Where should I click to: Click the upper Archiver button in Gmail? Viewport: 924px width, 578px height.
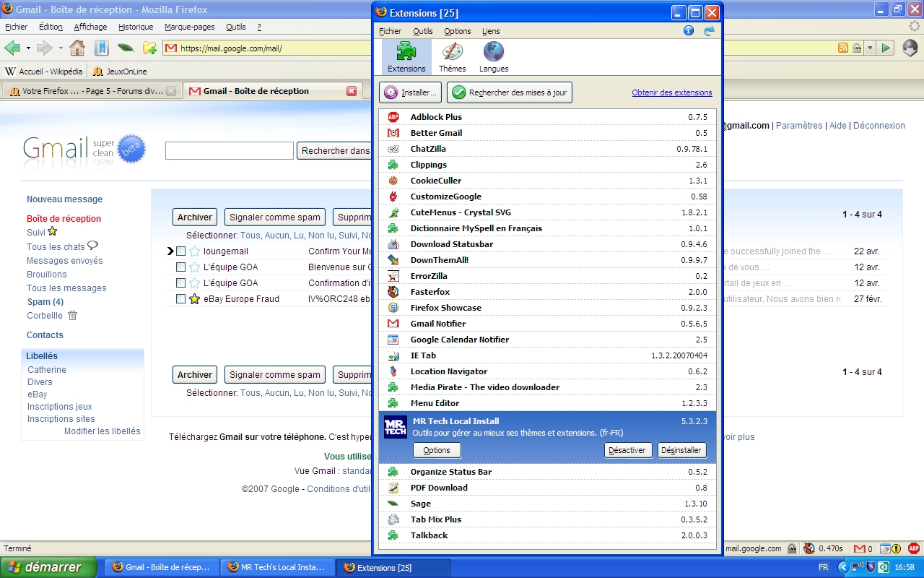coord(195,217)
